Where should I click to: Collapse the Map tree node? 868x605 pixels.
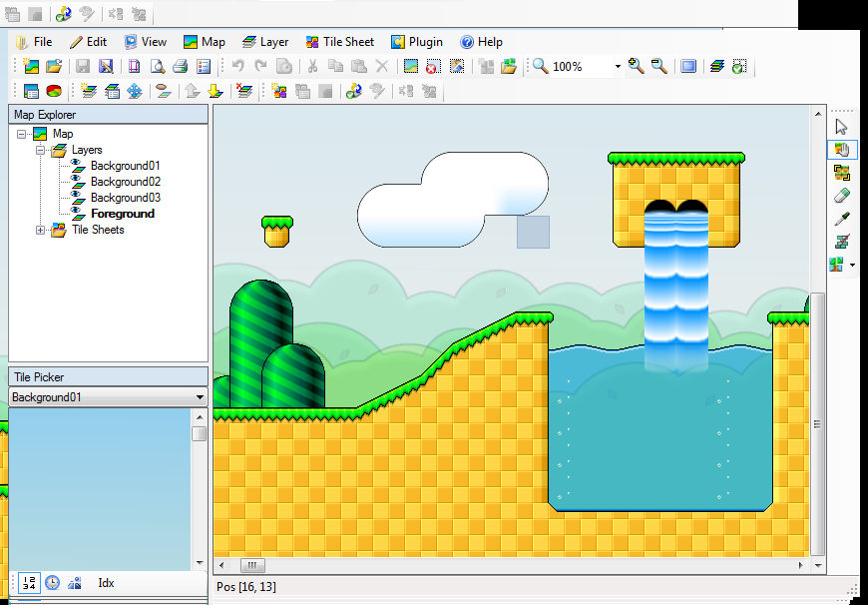point(22,134)
